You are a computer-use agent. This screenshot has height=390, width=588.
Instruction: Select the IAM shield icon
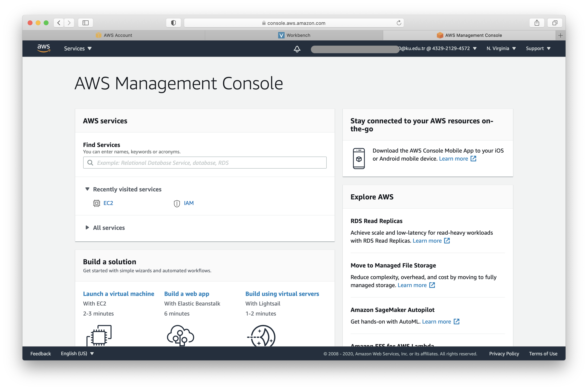(x=177, y=203)
